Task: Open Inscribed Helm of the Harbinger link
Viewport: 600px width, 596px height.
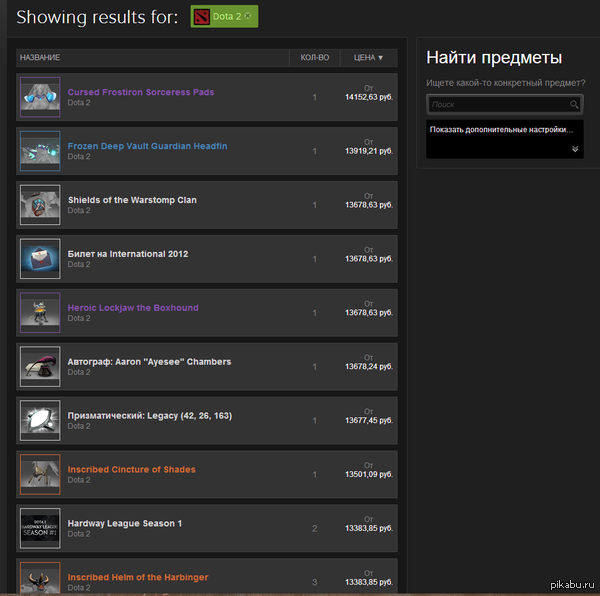Action: coord(138,577)
